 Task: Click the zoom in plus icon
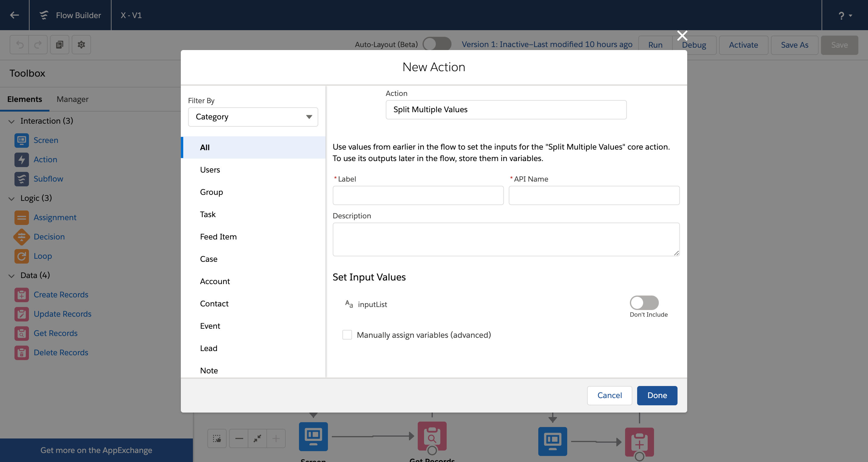click(276, 438)
